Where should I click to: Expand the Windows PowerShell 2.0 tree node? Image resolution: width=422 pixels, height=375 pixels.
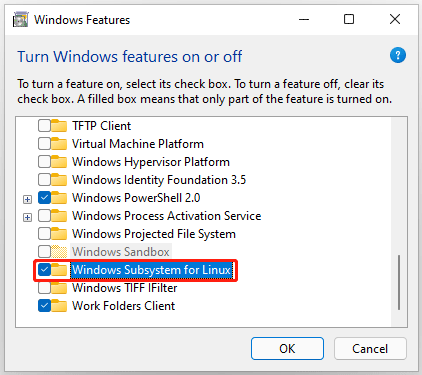tap(27, 199)
